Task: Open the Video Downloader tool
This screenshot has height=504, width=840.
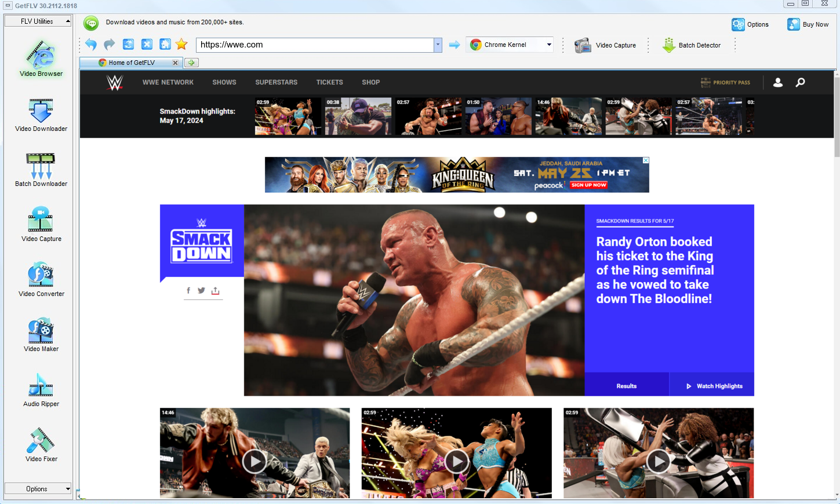Action: (41, 115)
